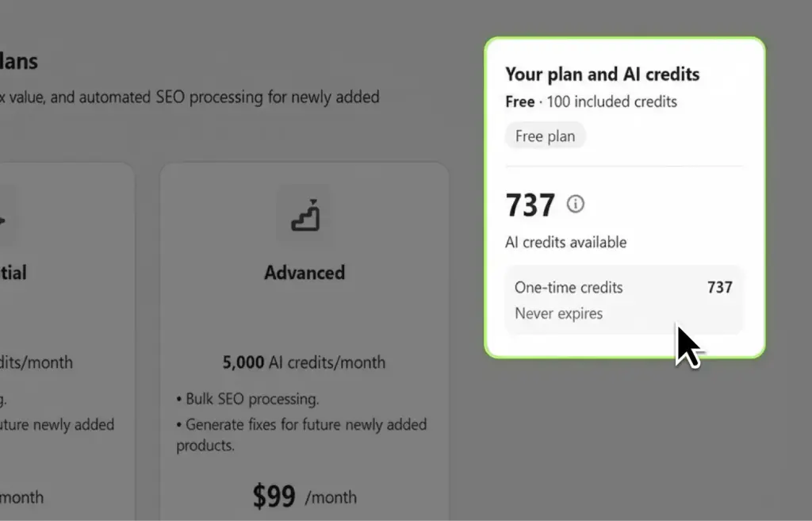Click the info icon next to 737
This screenshot has height=521, width=812.
576,204
